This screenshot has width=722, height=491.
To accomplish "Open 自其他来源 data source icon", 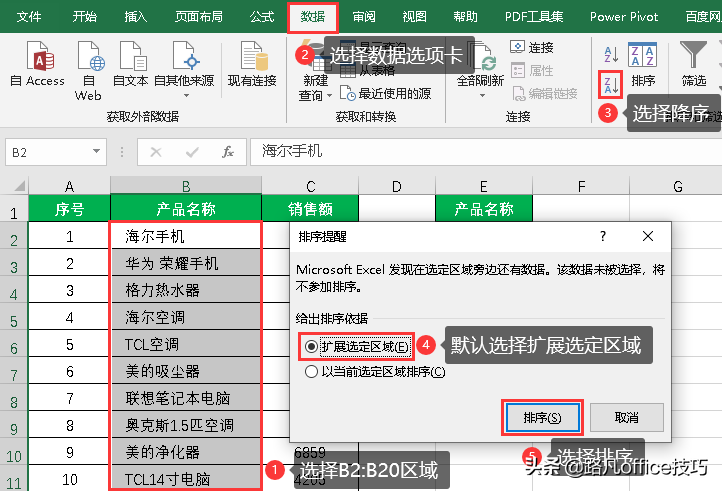I will pyautogui.click(x=185, y=56).
